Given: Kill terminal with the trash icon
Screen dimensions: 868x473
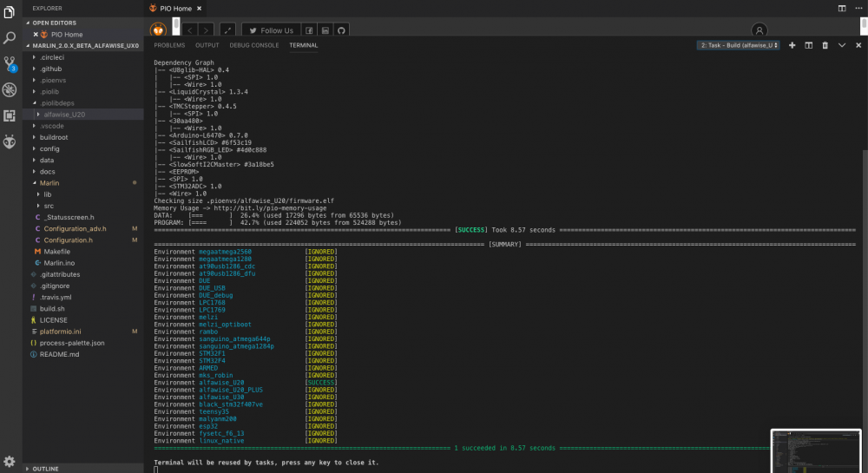Looking at the screenshot, I should click(825, 45).
